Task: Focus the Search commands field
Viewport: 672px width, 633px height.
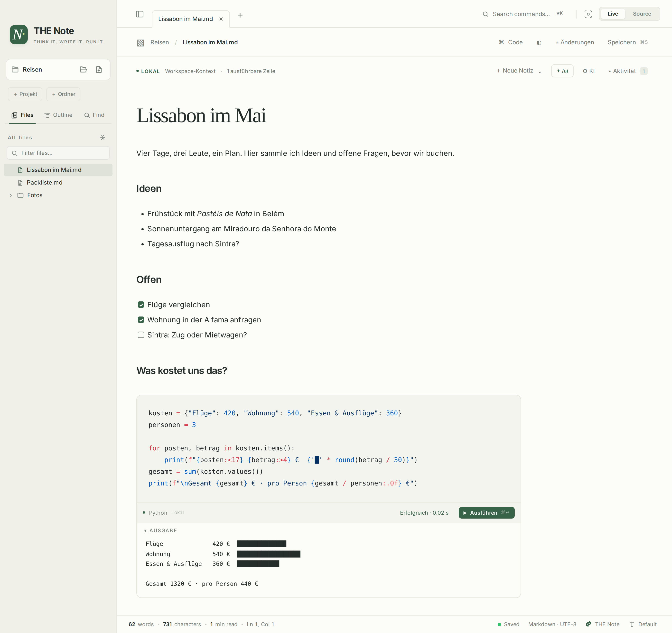Action: point(523,14)
